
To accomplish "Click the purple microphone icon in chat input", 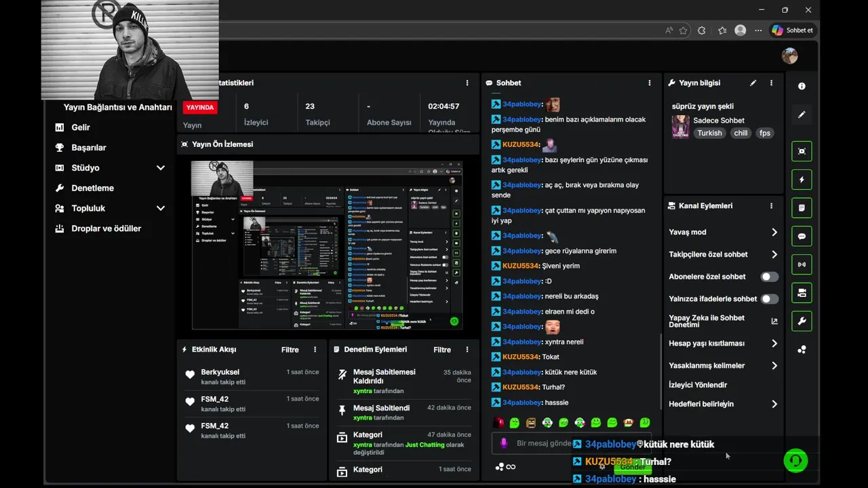I will pyautogui.click(x=503, y=443).
